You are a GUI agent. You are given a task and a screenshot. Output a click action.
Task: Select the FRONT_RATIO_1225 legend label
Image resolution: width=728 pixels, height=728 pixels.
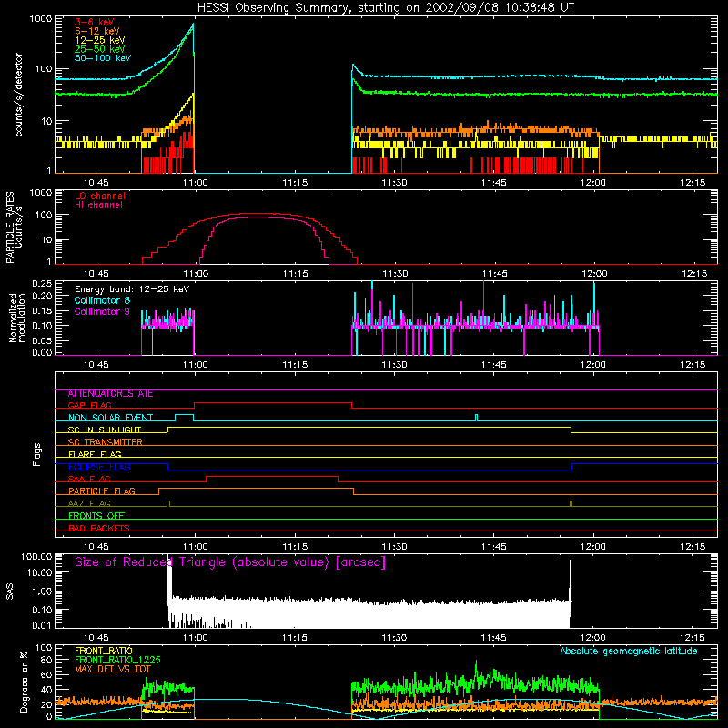pos(117,660)
